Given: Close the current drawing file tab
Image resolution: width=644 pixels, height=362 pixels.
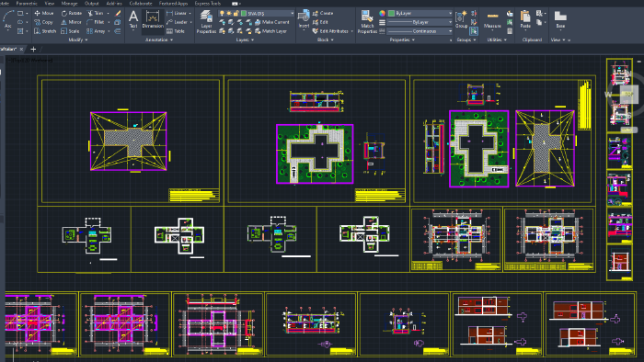Looking at the screenshot, I should 21,50.
